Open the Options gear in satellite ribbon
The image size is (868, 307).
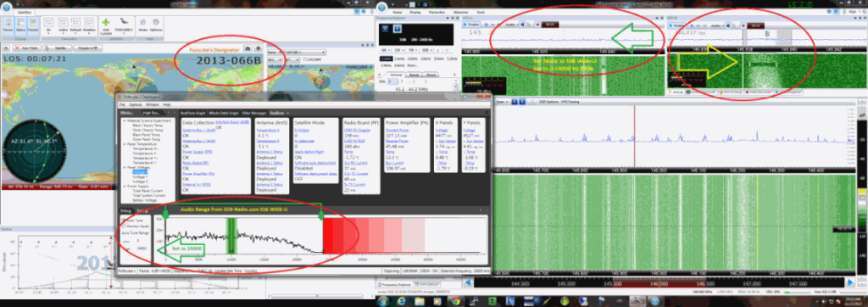[x=156, y=25]
